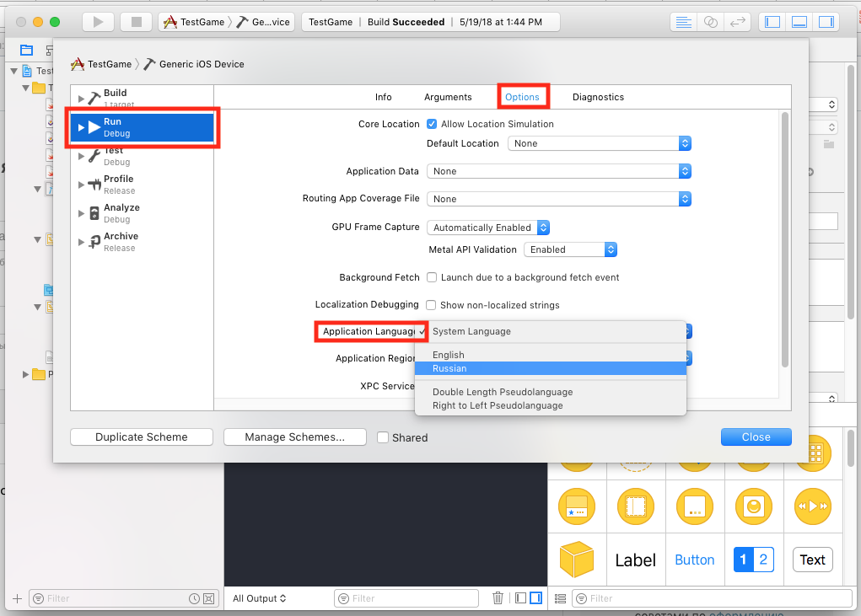This screenshot has width=861, height=616.
Task: Toggle the Utilities panel icon
Action: pos(826,21)
